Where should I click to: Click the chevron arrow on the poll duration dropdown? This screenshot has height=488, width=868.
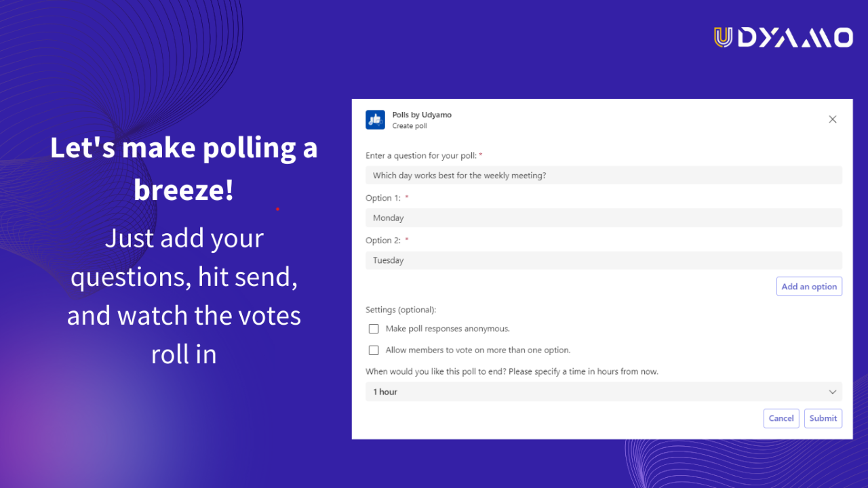point(833,392)
